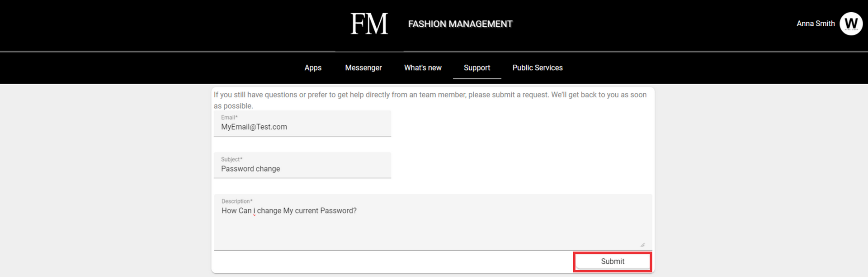Click the Email* field label
This screenshot has width=868, height=277.
click(x=229, y=117)
